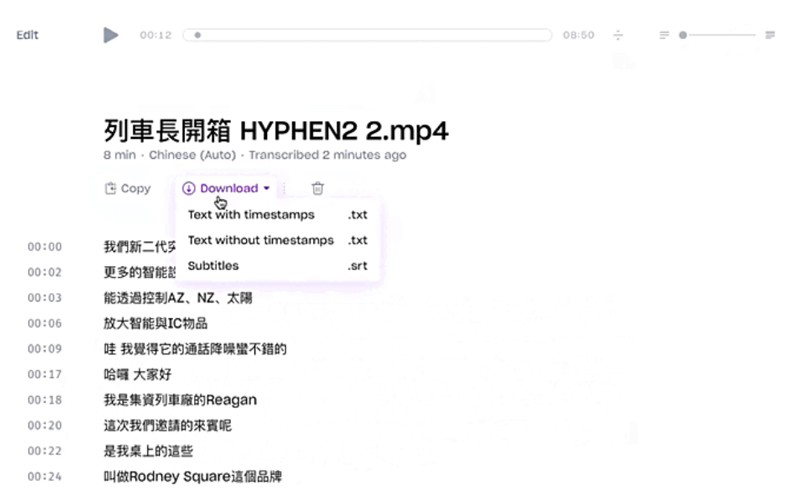
Task: Click the Edit button at top left
Action: click(x=27, y=35)
